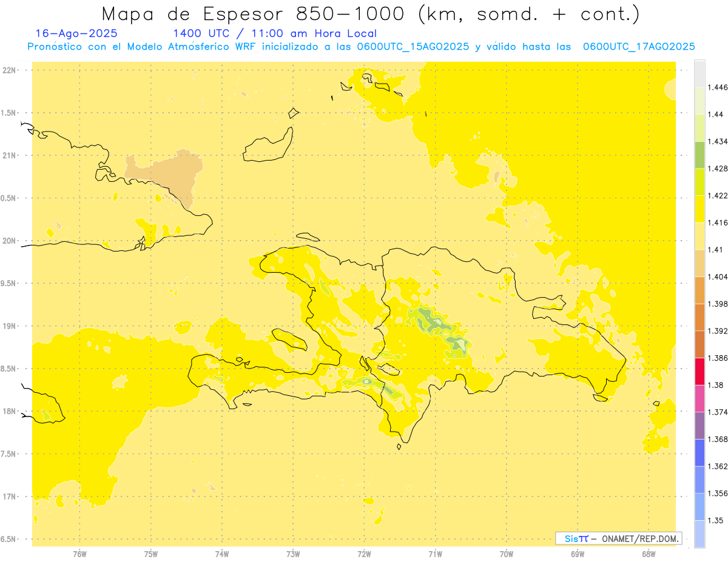Pick the green legend band between 1.434 and 1.428
This screenshot has height=562, width=728.
point(699,155)
